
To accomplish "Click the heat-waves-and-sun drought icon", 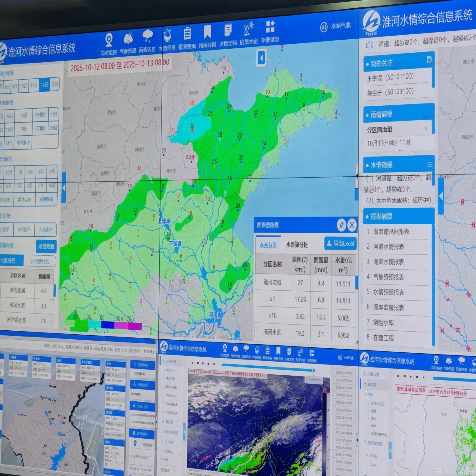I will [x=249, y=29].
